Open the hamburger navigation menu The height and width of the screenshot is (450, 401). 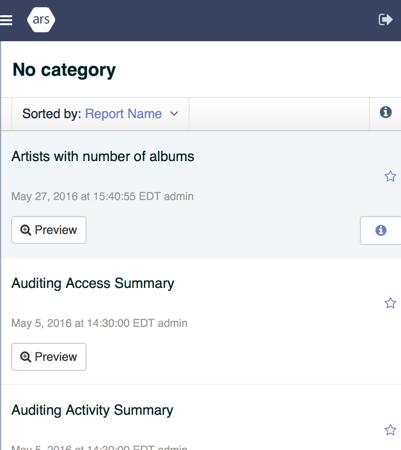(6, 20)
